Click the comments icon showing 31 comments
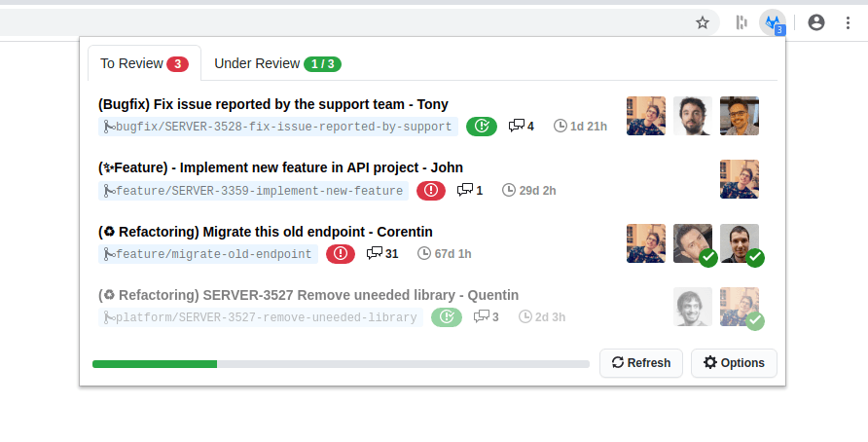868x442 pixels. 375,254
